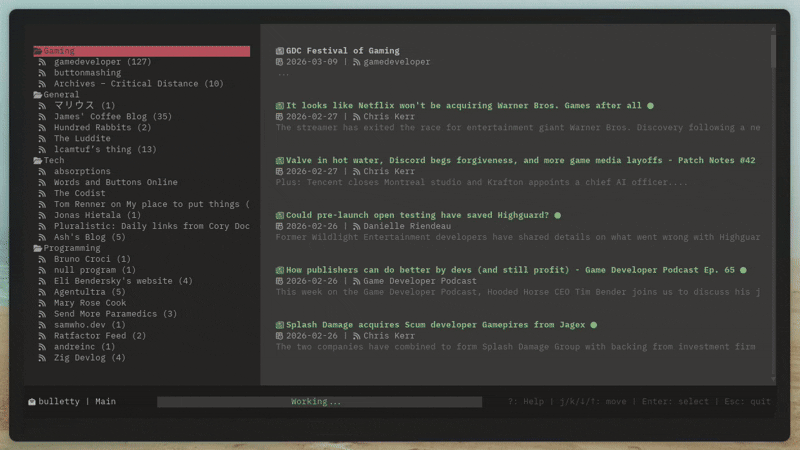Click the article list vertical scrollbar
The height and width of the screenshot is (450, 800).
[x=773, y=204]
